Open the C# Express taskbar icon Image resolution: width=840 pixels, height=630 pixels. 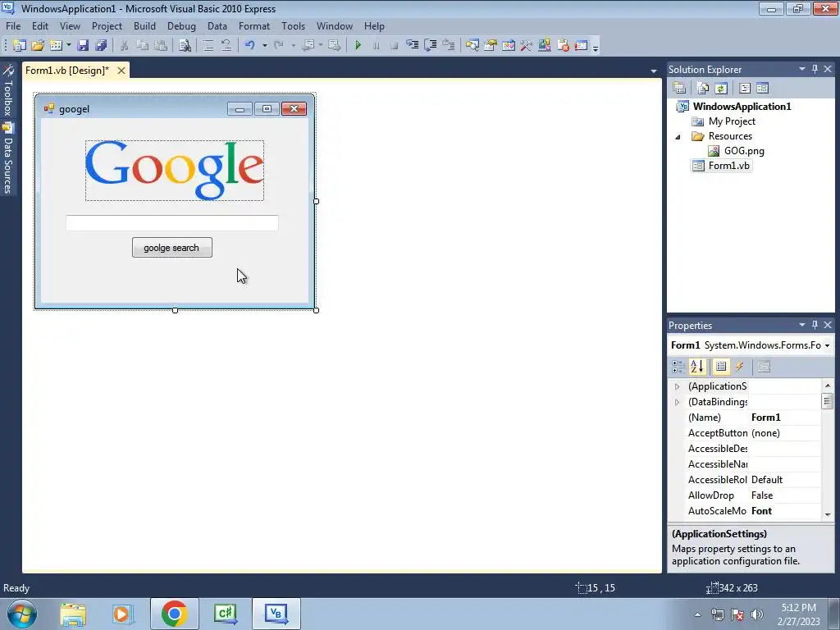(x=225, y=614)
